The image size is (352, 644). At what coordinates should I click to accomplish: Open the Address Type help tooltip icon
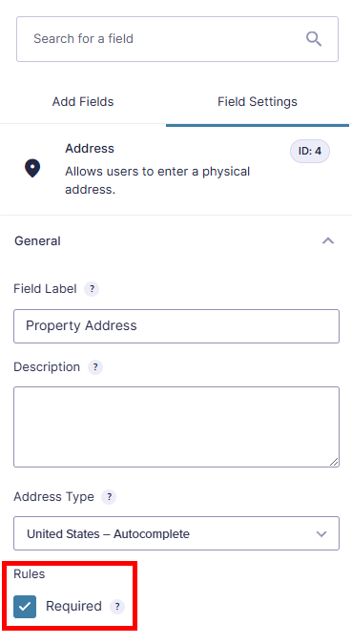(109, 496)
